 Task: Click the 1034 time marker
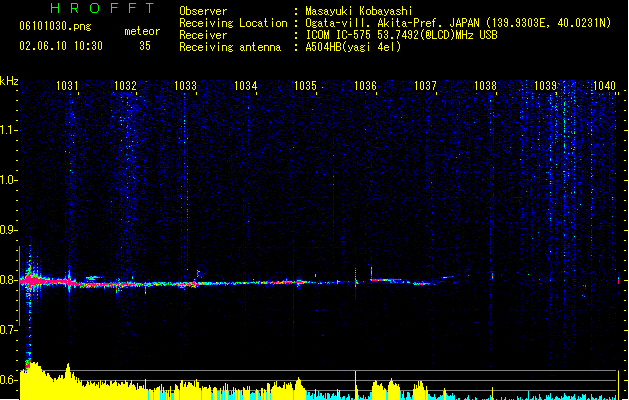pyautogui.click(x=246, y=86)
